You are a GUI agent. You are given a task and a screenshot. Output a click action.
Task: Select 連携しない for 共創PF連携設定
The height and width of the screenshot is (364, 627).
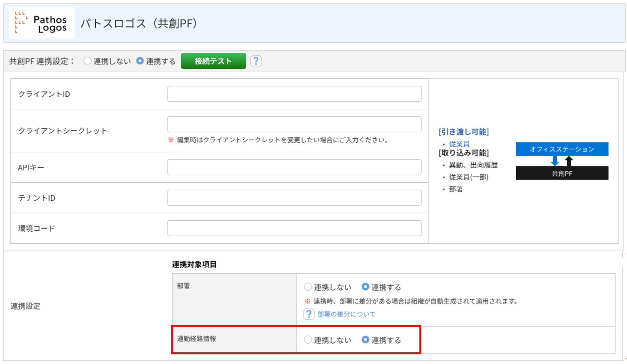point(87,61)
